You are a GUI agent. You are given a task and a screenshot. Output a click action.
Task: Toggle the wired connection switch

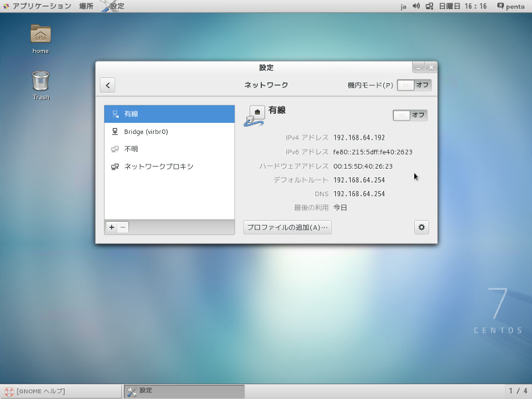pyautogui.click(x=410, y=116)
